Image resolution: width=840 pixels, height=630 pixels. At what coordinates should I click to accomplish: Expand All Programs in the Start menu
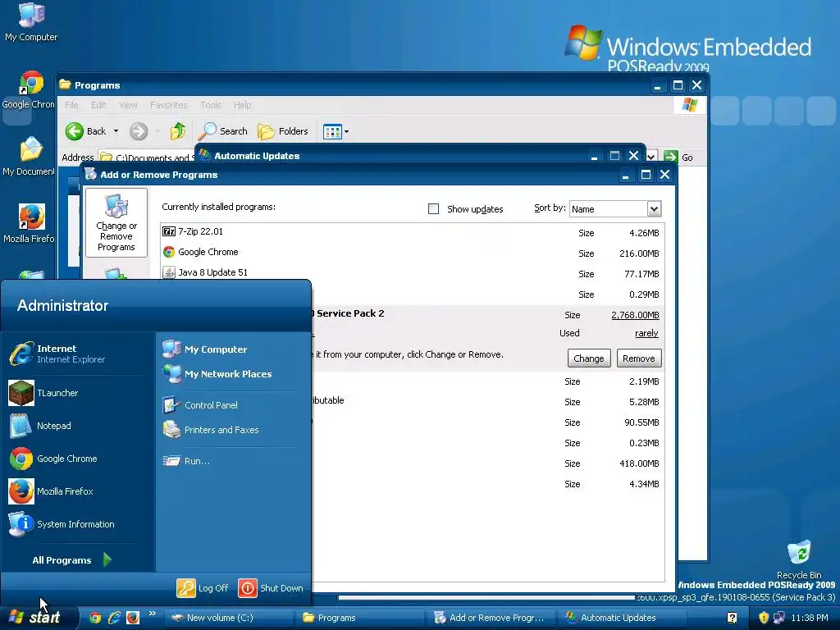pyautogui.click(x=72, y=559)
